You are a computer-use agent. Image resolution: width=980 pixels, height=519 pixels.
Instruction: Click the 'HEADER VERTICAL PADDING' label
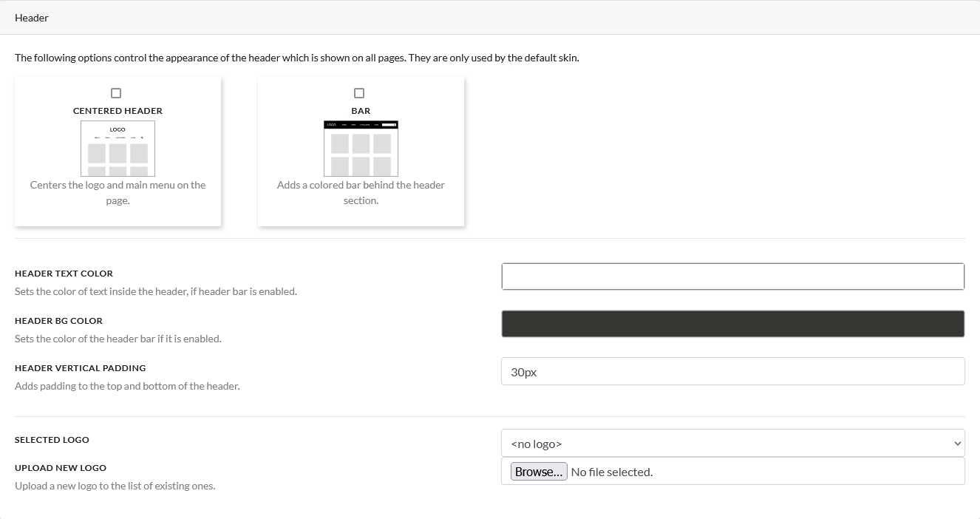point(80,368)
